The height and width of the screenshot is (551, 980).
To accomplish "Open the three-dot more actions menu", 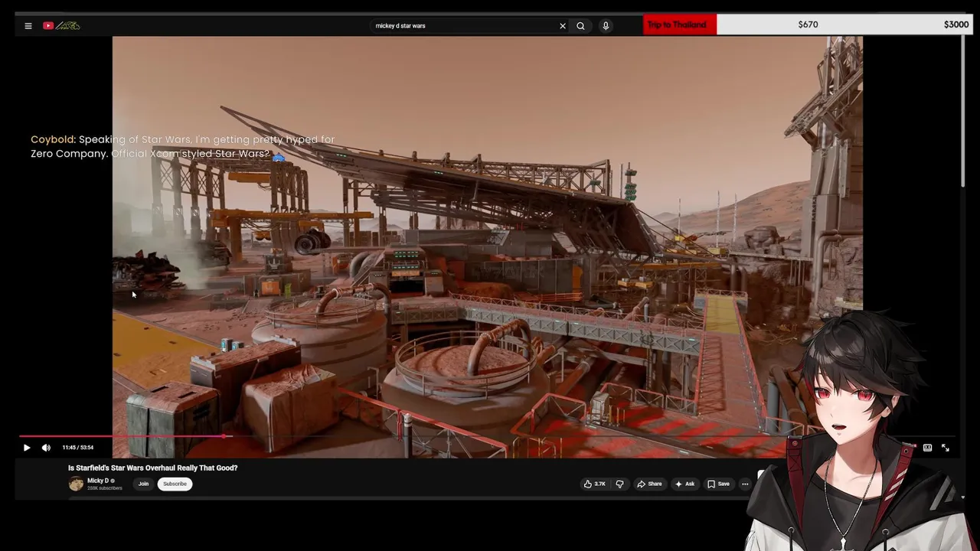I will click(x=745, y=484).
